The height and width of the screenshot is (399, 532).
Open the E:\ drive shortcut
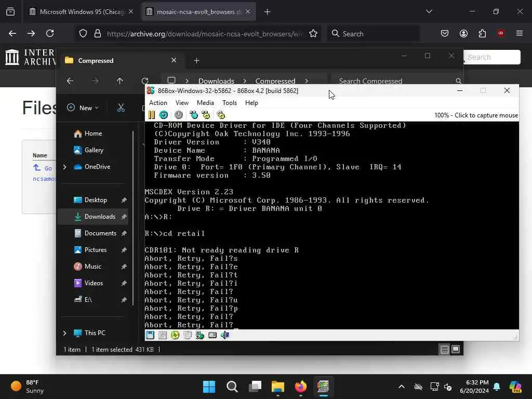[x=88, y=300]
